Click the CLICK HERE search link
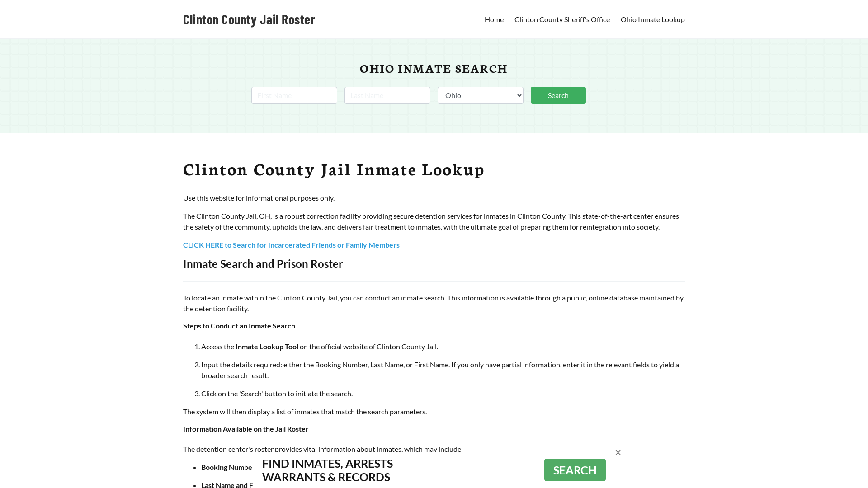The image size is (868, 488). (291, 245)
